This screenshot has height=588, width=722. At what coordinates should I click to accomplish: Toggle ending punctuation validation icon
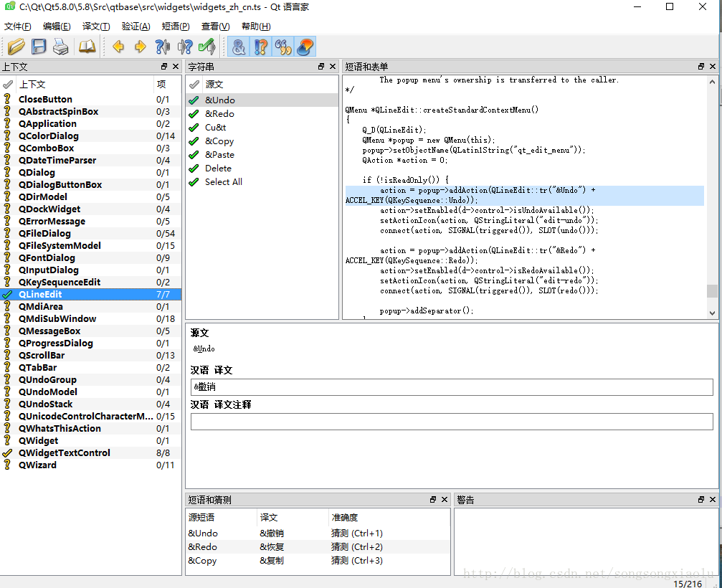(x=260, y=47)
